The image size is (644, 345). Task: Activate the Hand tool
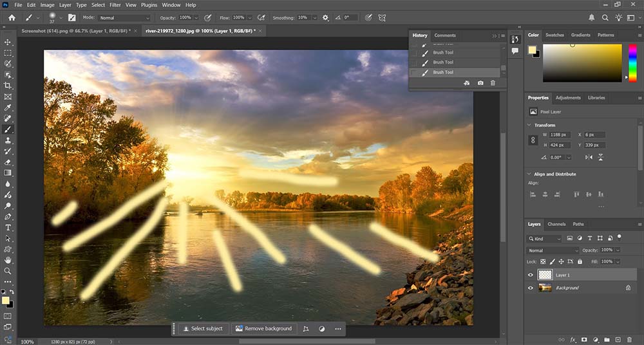tap(8, 260)
